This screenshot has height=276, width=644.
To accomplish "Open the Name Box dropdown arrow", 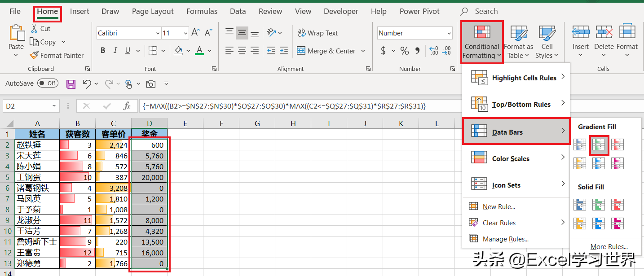I will click(54, 106).
